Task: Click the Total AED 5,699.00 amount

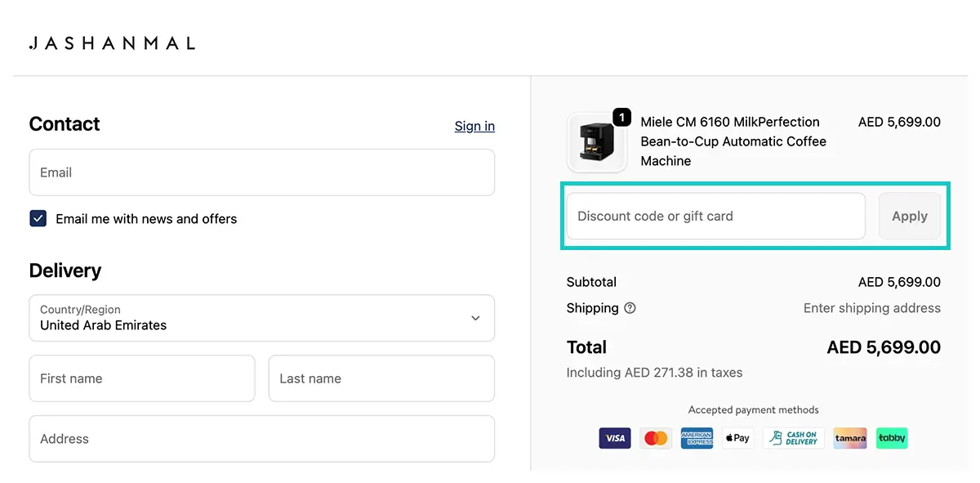Action: [884, 347]
